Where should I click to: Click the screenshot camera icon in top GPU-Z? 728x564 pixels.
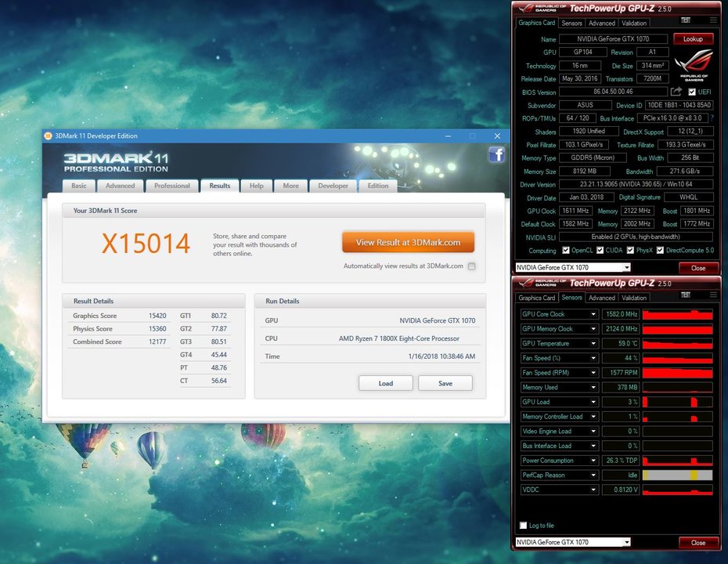(685, 20)
